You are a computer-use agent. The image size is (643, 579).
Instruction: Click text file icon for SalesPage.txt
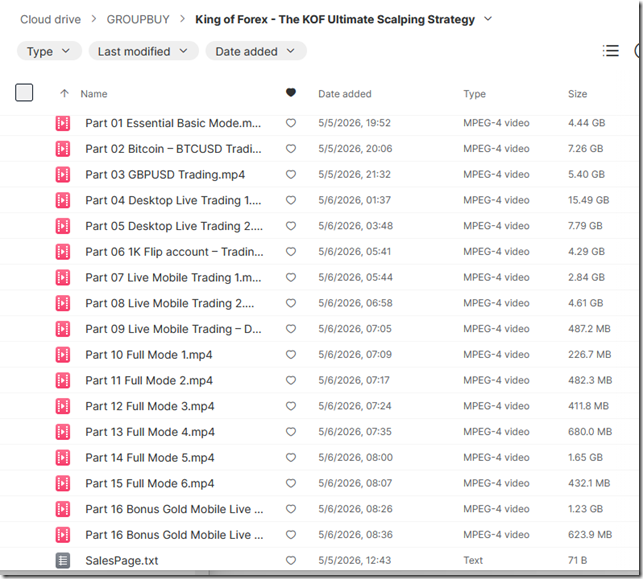[x=63, y=561]
